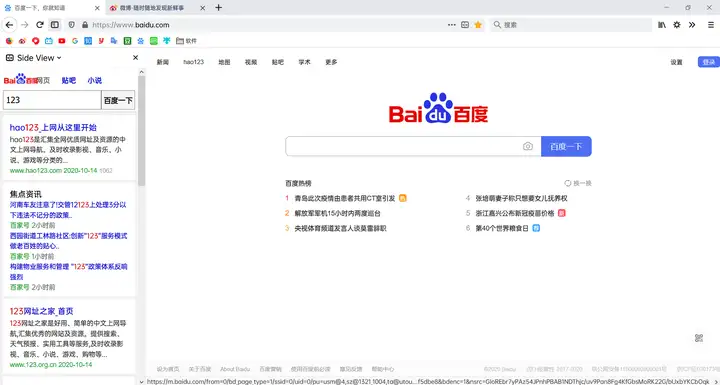The image size is (720, 385).
Task: Toggle the bookmark star for this page
Action: click(478, 25)
